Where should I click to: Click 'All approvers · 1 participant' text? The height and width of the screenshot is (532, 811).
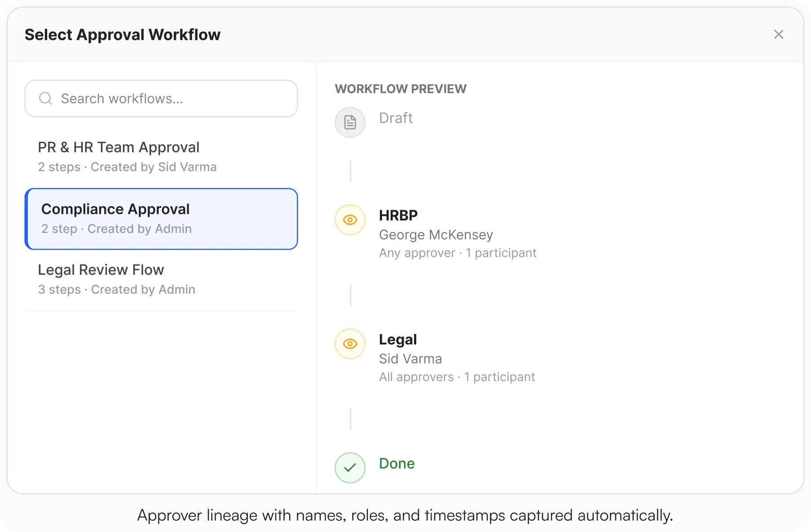pyautogui.click(x=457, y=377)
